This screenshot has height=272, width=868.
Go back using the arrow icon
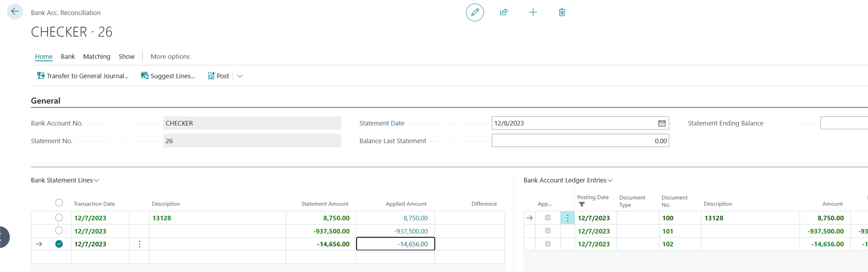(x=15, y=12)
